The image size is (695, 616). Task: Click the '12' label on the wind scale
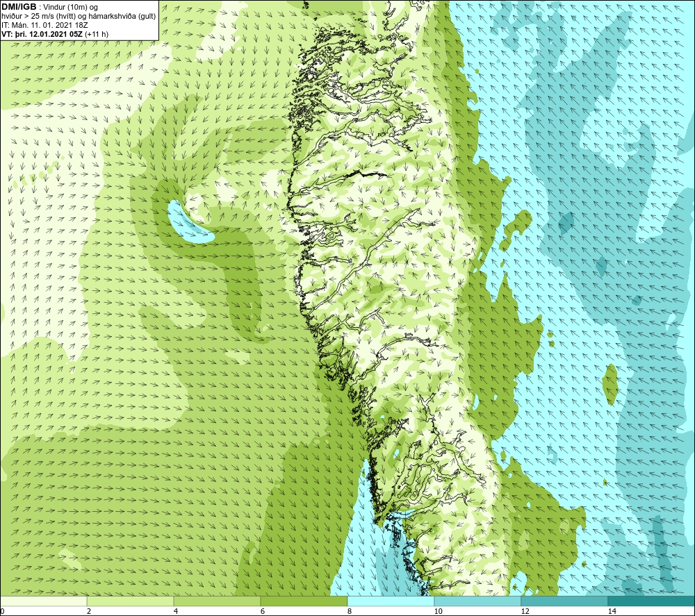[x=525, y=611]
